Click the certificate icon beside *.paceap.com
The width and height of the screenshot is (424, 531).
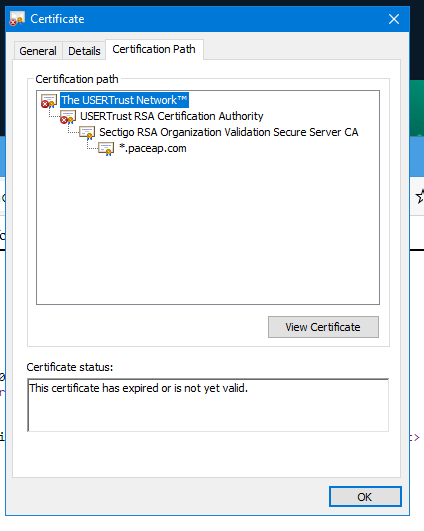point(106,148)
